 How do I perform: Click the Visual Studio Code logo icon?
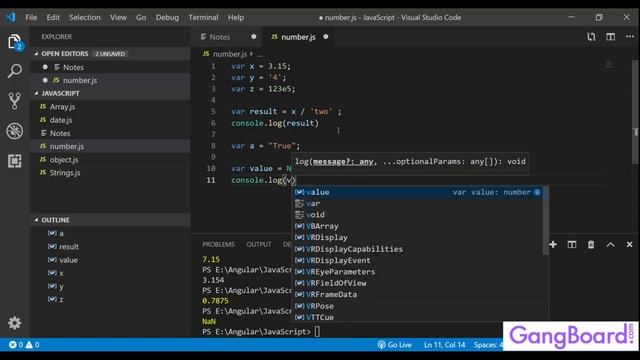[x=11, y=17]
